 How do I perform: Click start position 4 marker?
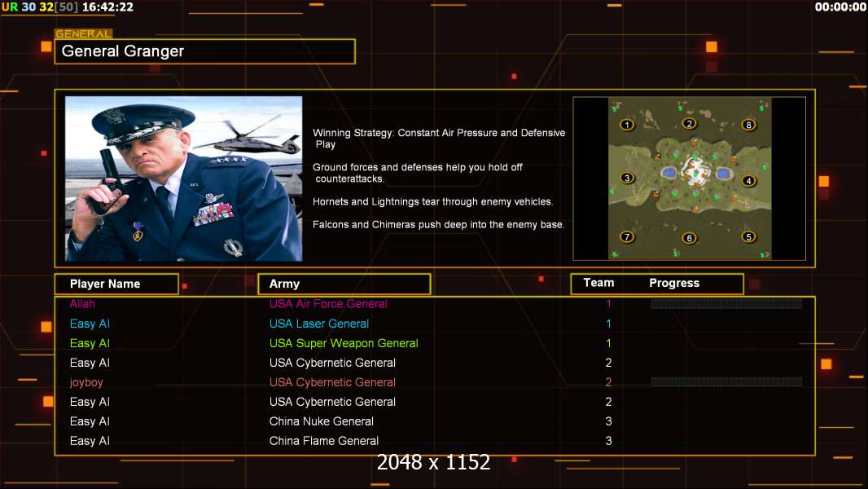749,181
